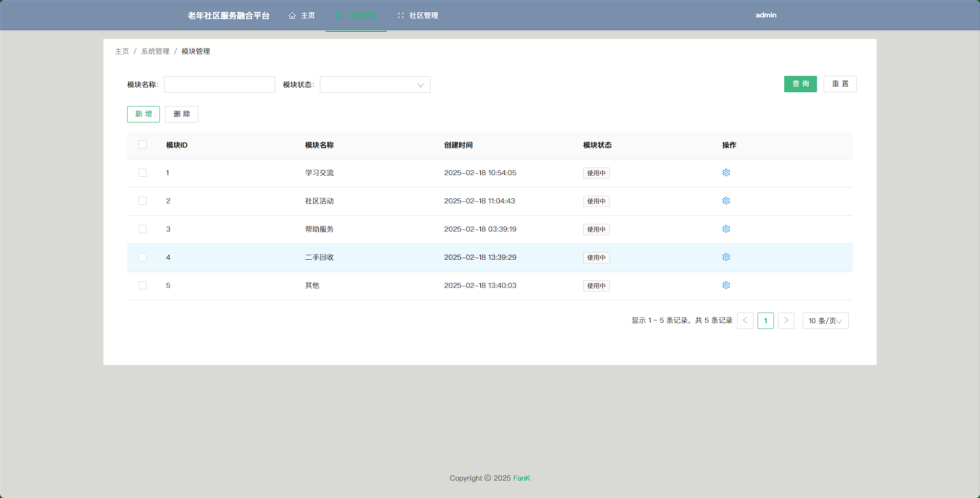980x498 pixels.
Task: Click the 学习交流 module name cell
Action: point(319,173)
